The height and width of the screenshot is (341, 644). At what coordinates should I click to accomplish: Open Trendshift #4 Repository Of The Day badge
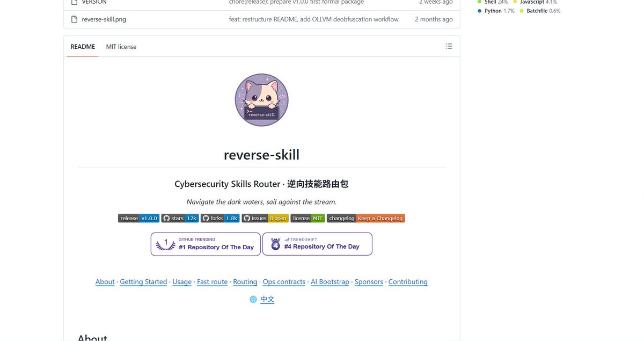(317, 244)
